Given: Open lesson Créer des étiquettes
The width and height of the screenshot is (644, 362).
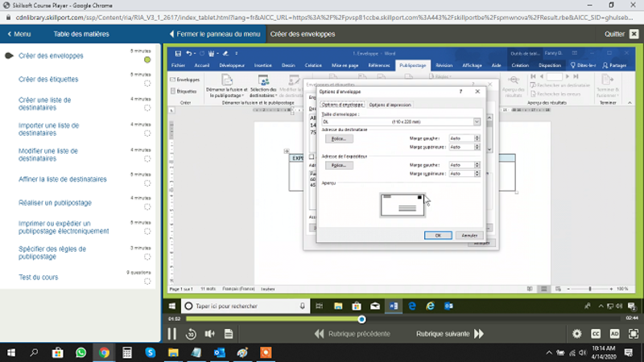Looking at the screenshot, I should (48, 79).
